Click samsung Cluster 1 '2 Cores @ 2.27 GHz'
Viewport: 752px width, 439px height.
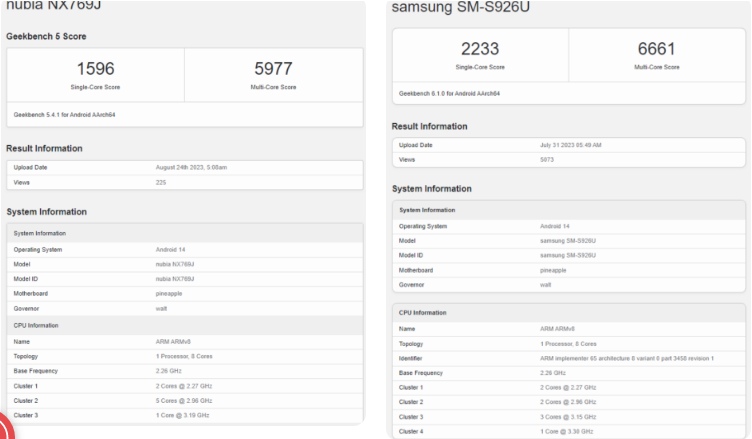click(x=568, y=387)
